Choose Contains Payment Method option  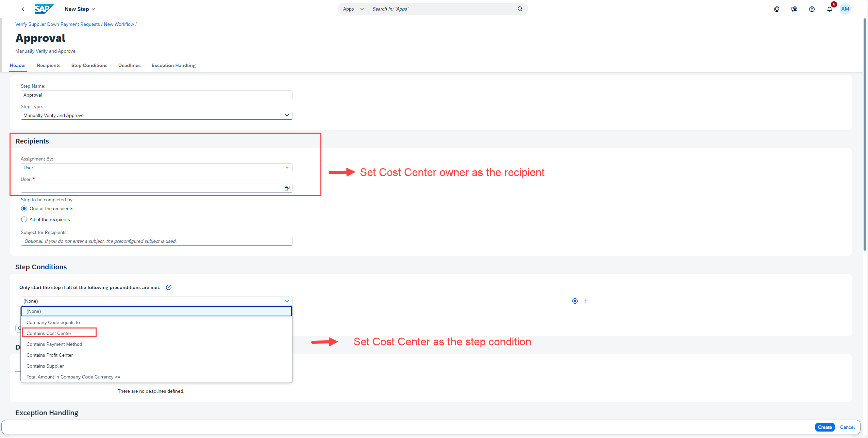(x=156, y=344)
